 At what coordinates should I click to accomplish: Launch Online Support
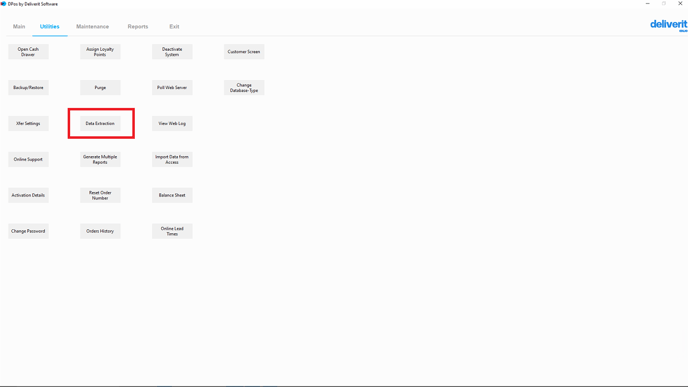tap(28, 159)
